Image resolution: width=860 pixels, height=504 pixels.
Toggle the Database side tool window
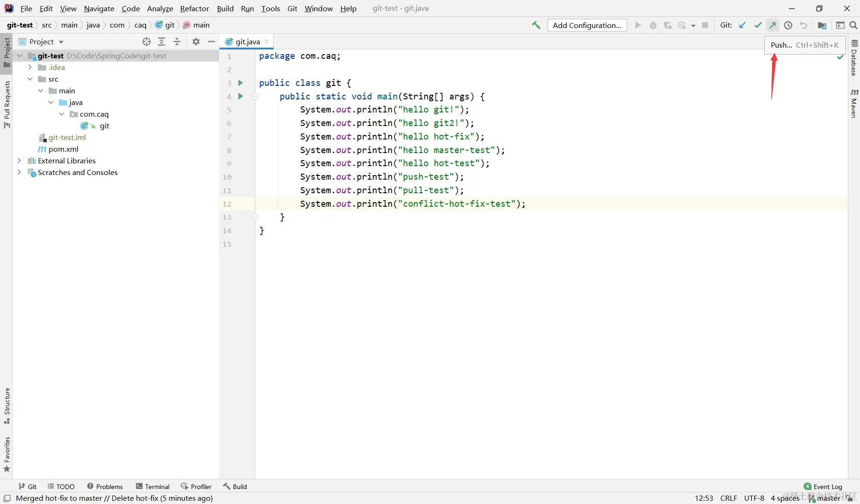click(x=854, y=58)
